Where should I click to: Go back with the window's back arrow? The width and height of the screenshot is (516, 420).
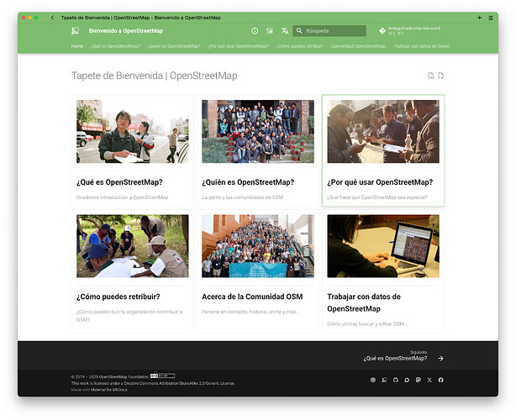click(x=52, y=18)
